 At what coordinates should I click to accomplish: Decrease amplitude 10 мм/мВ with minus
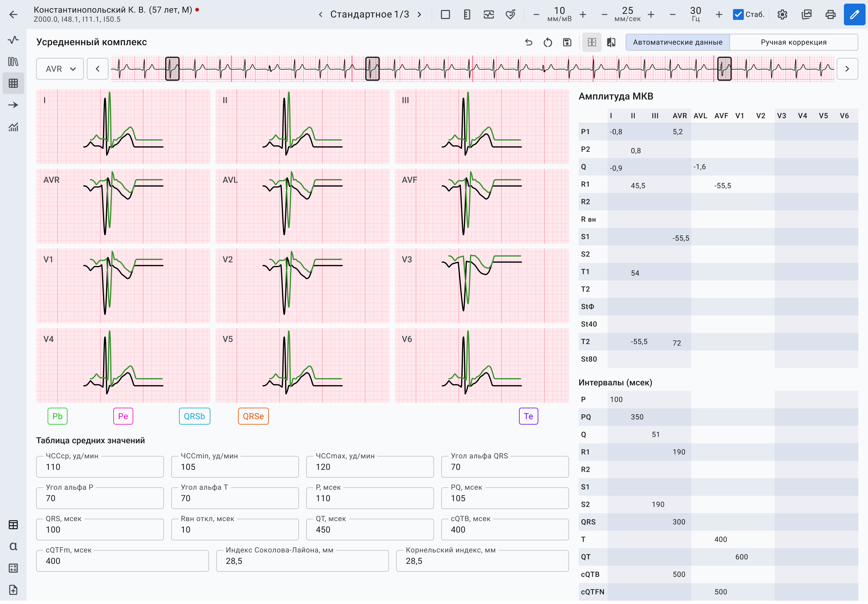click(536, 14)
